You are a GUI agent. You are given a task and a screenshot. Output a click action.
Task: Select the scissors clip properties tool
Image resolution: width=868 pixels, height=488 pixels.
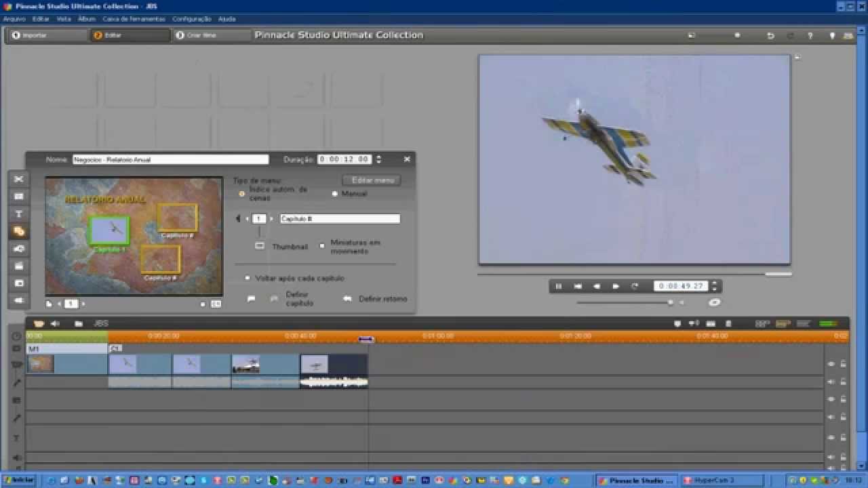pos(19,179)
